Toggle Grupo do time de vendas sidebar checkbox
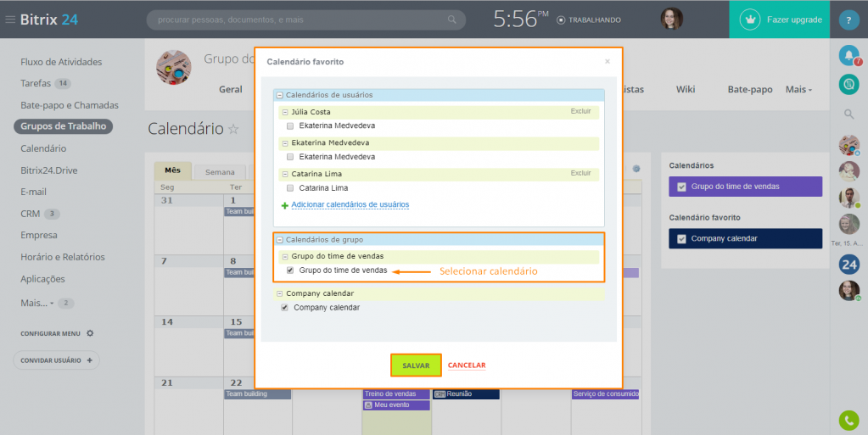This screenshot has width=868, height=435. click(x=681, y=187)
